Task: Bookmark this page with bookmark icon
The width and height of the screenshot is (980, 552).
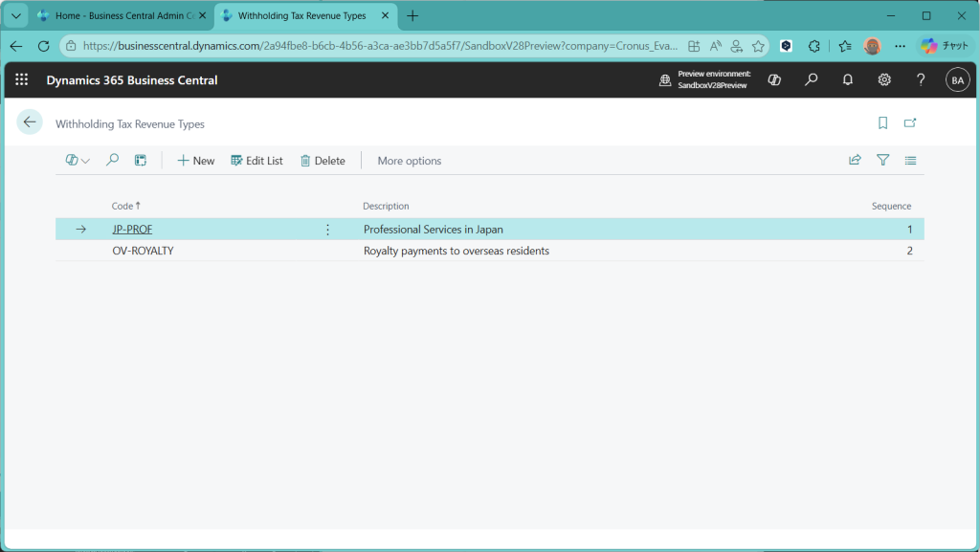Action: (882, 123)
